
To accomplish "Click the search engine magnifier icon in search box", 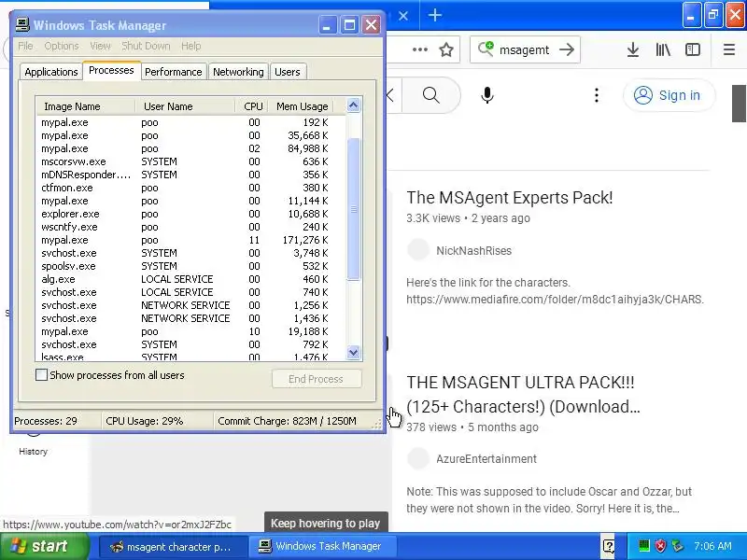I will tap(486, 49).
